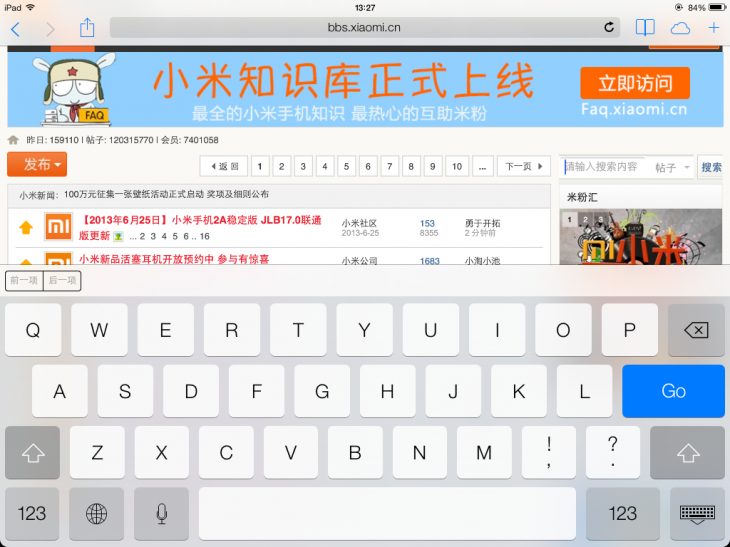Open page 16 of the first thread
730x547 pixels.
tap(205, 236)
